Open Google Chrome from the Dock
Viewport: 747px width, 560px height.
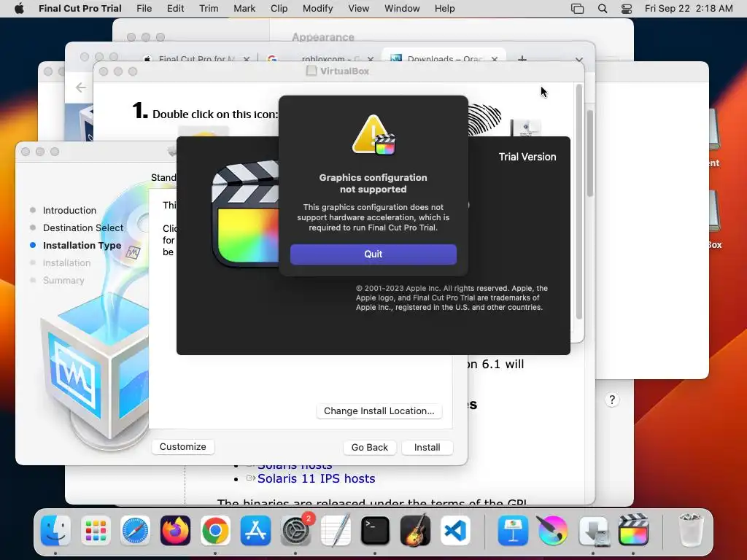(x=215, y=531)
